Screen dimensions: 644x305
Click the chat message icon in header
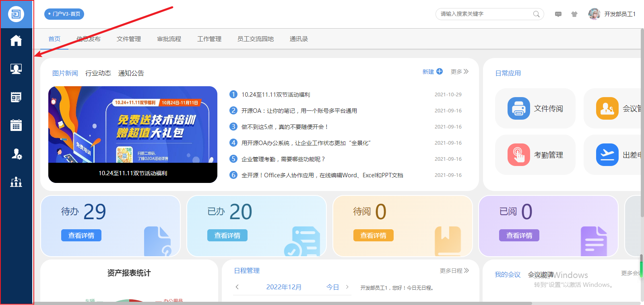point(558,14)
